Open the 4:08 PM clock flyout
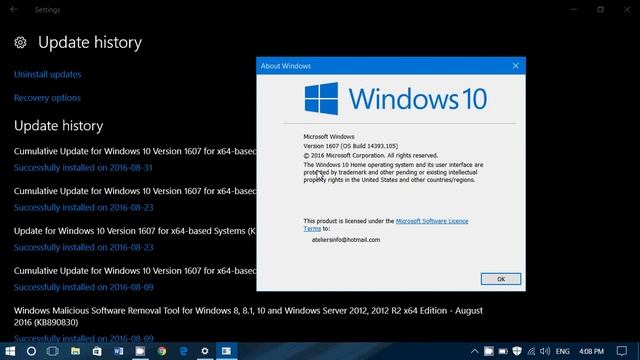The height and width of the screenshot is (360, 640). tap(591, 351)
